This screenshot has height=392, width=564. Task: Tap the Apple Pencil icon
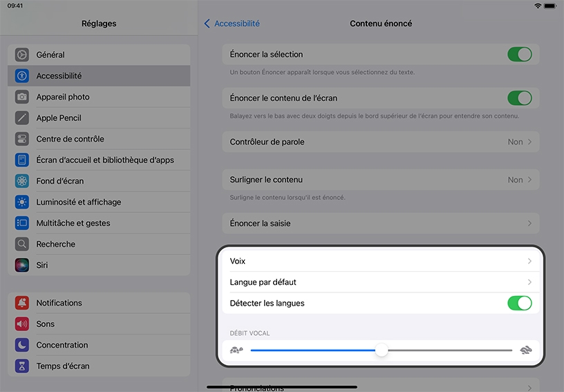click(22, 118)
